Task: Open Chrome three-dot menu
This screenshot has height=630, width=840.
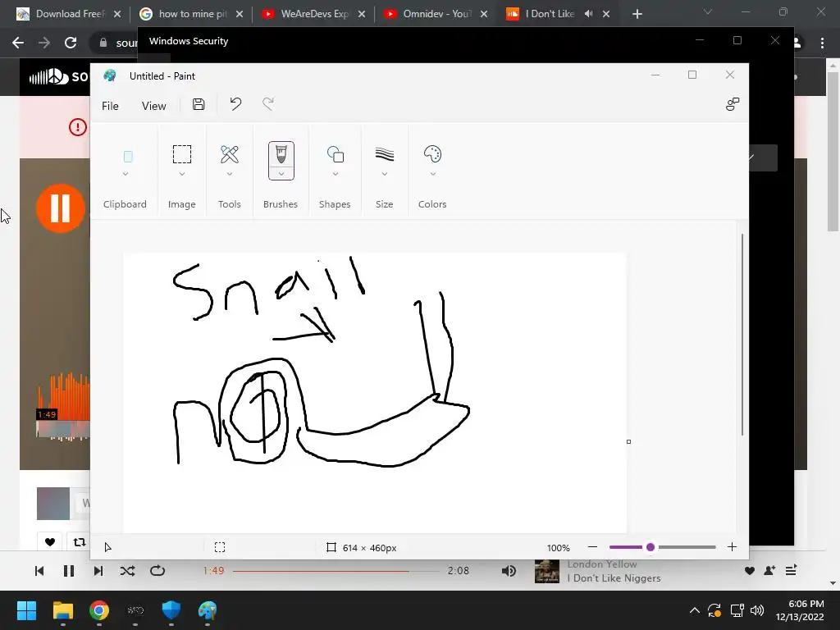Action: pos(822,43)
